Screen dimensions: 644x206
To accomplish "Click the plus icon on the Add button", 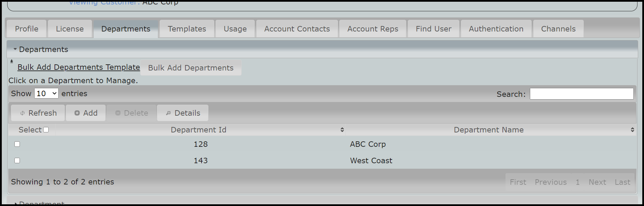I will coord(77,113).
